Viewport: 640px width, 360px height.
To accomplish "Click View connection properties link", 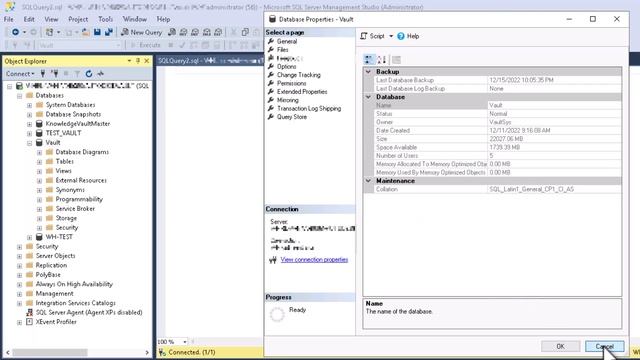I will [x=314, y=260].
